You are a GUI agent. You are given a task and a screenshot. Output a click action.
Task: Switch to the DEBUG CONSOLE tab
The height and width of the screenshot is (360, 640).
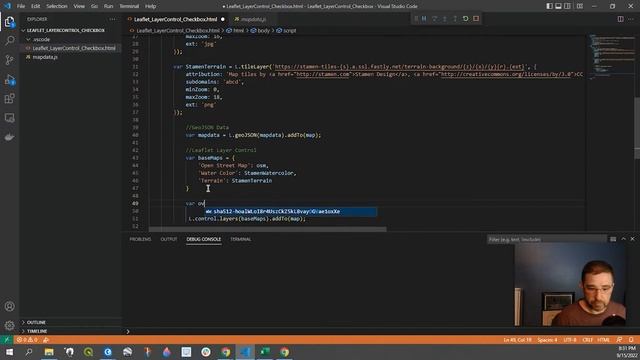click(204, 239)
